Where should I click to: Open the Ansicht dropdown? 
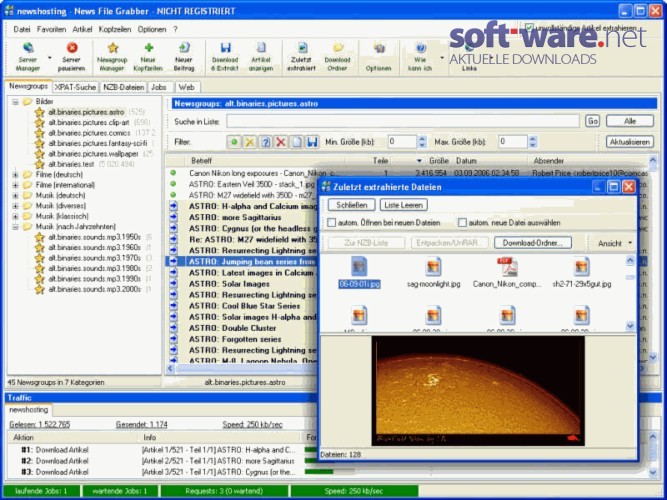click(x=615, y=243)
